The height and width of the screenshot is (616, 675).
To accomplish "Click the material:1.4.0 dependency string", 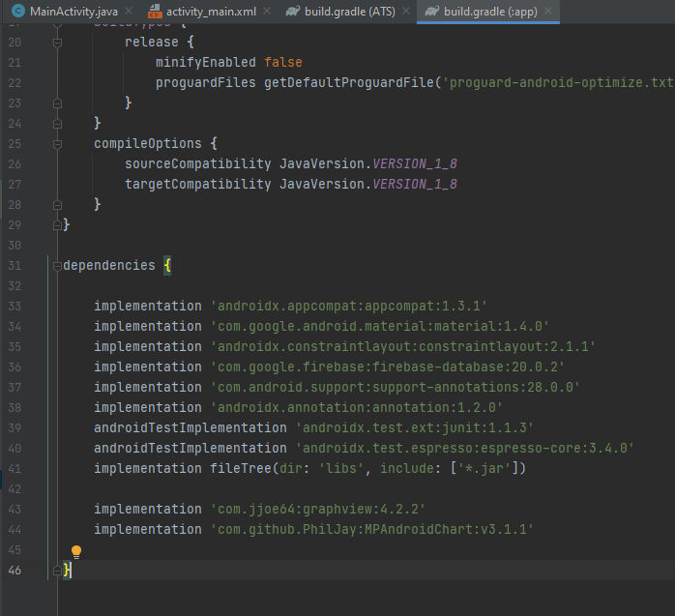I will [380, 326].
